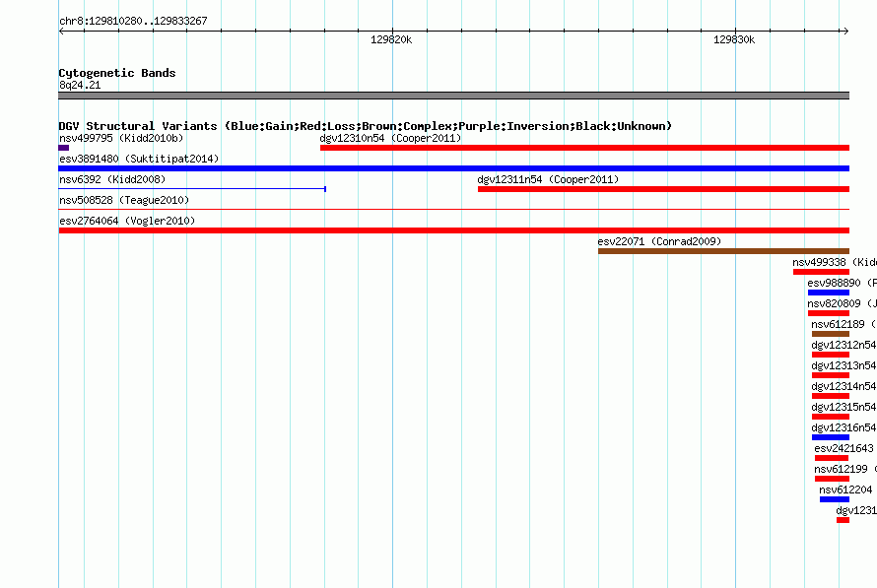Screen dimensions: 877x588
Task: Click the thin blue line of nsv6392
Action: pyautogui.click(x=192, y=189)
